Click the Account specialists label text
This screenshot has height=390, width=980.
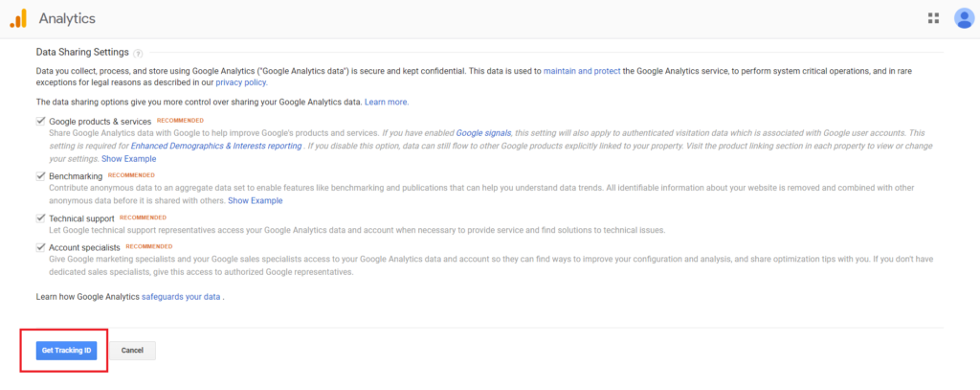tap(84, 248)
